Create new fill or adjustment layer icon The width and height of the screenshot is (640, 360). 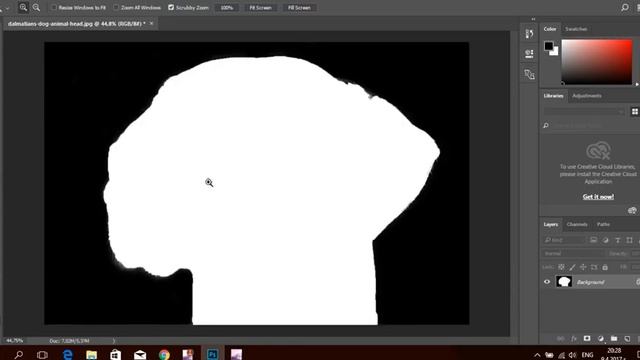[x=600, y=338]
